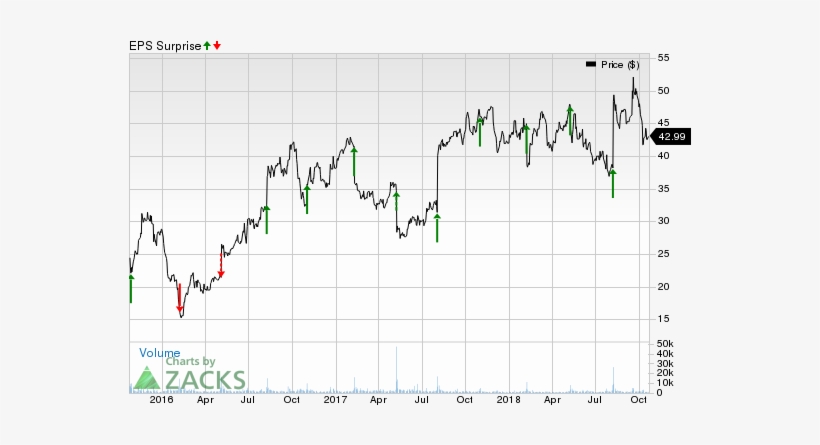
Task: Click the 10k volume axis label
Action: point(665,383)
